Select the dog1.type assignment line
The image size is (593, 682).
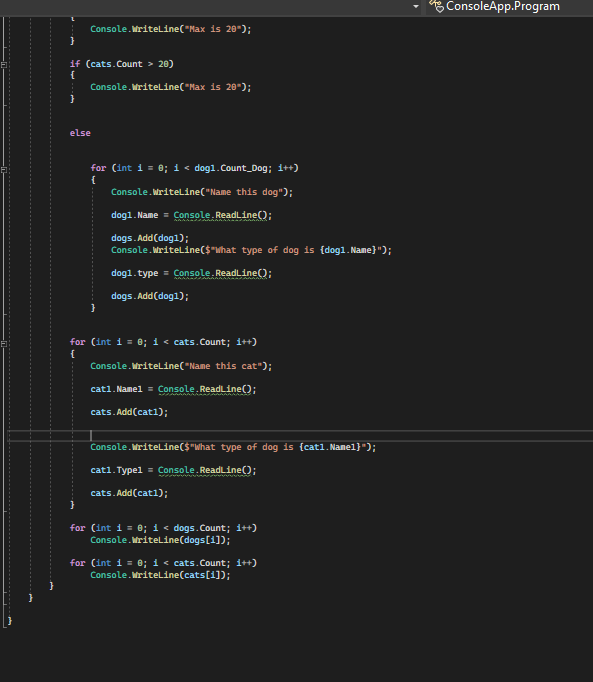click(x=191, y=273)
